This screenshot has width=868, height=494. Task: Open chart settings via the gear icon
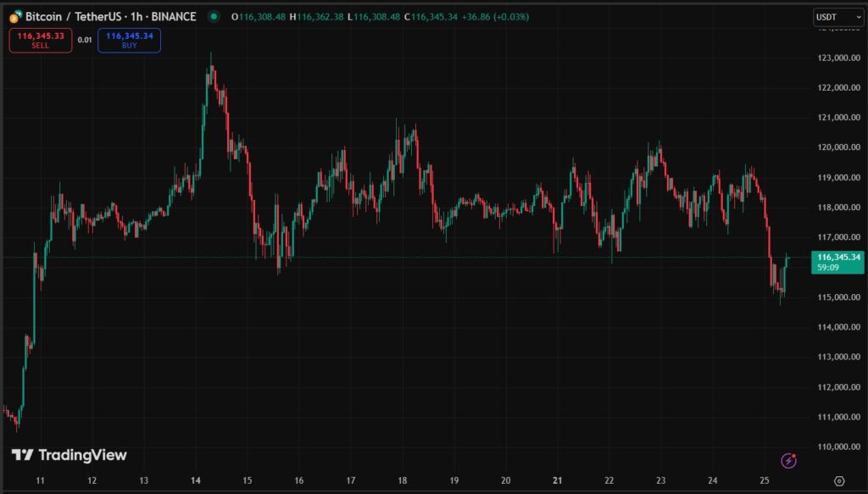(839, 481)
